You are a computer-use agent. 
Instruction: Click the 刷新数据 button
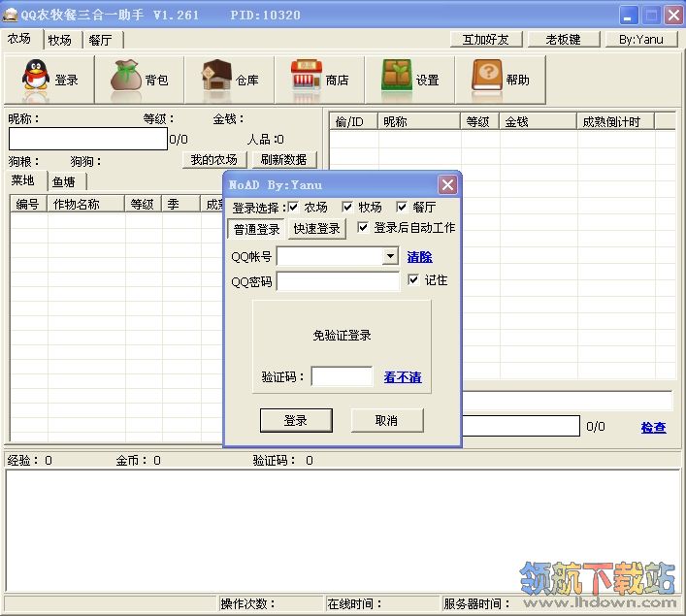point(284,160)
